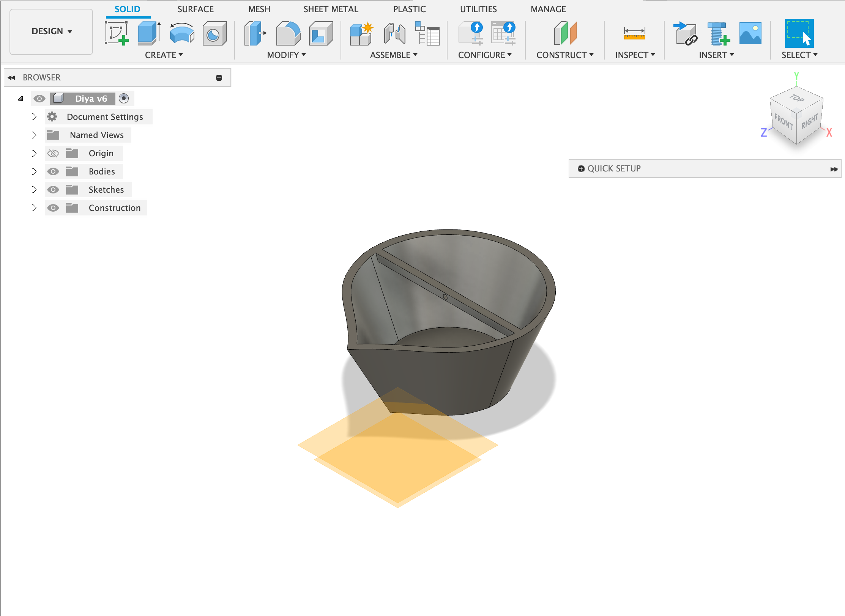Click the Shell tool icon
This screenshot has width=845, height=616.
coord(321,33)
